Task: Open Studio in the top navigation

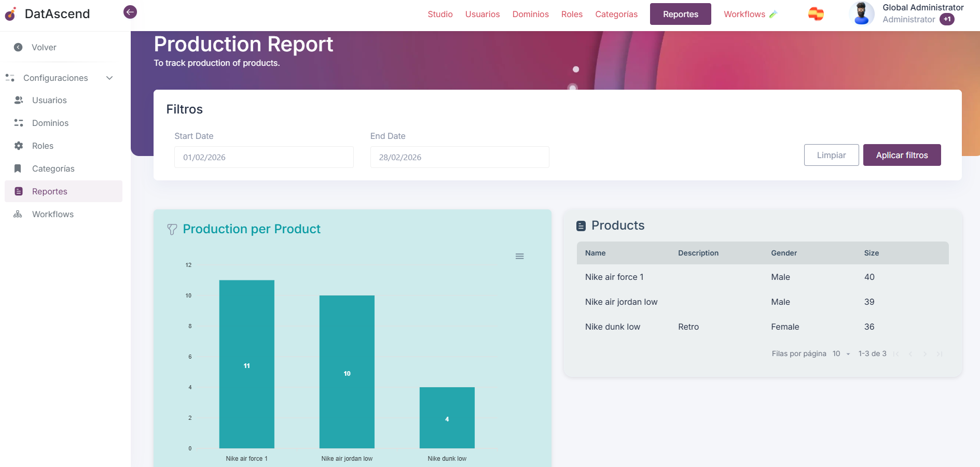Action: coord(440,15)
